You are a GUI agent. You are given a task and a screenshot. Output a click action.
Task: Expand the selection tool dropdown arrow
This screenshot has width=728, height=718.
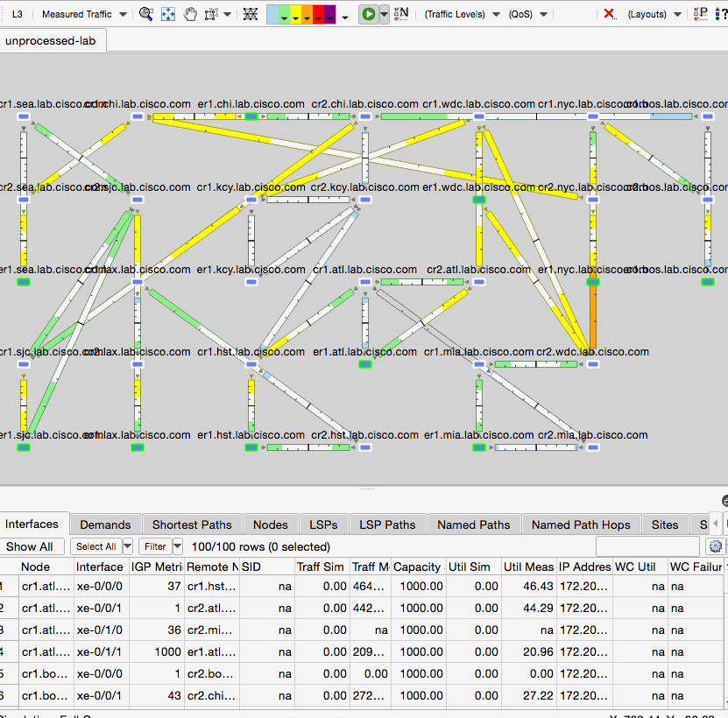point(228,14)
